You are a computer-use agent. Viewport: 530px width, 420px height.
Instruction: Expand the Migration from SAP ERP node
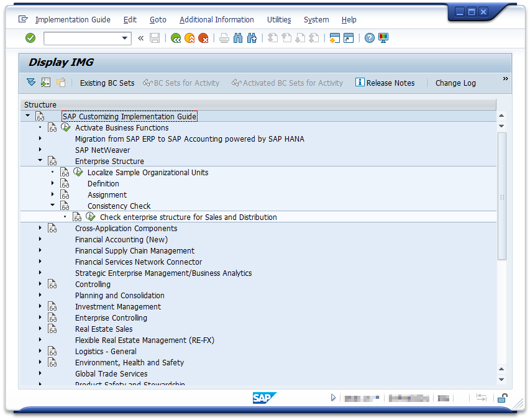tap(40, 139)
